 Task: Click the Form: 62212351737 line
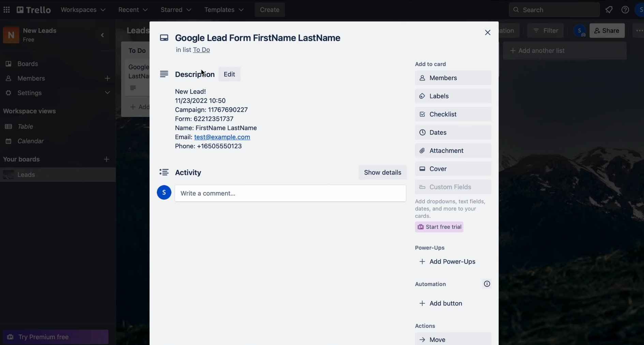click(204, 119)
